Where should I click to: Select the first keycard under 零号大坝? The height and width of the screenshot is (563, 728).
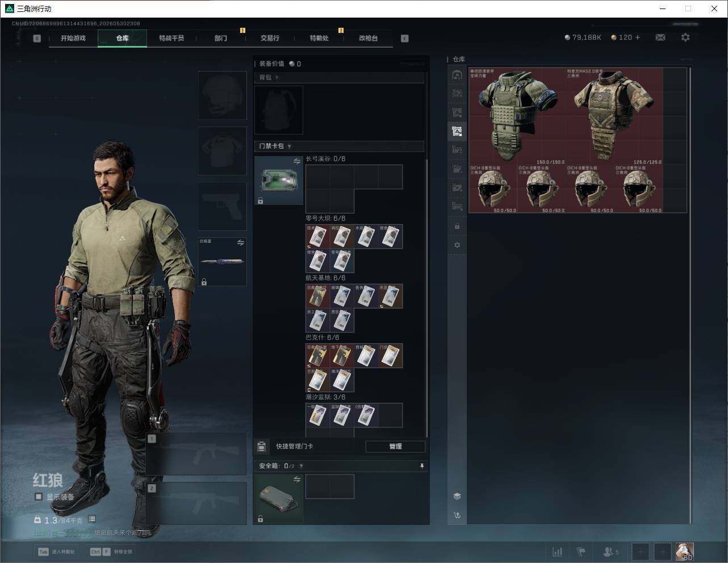point(318,237)
